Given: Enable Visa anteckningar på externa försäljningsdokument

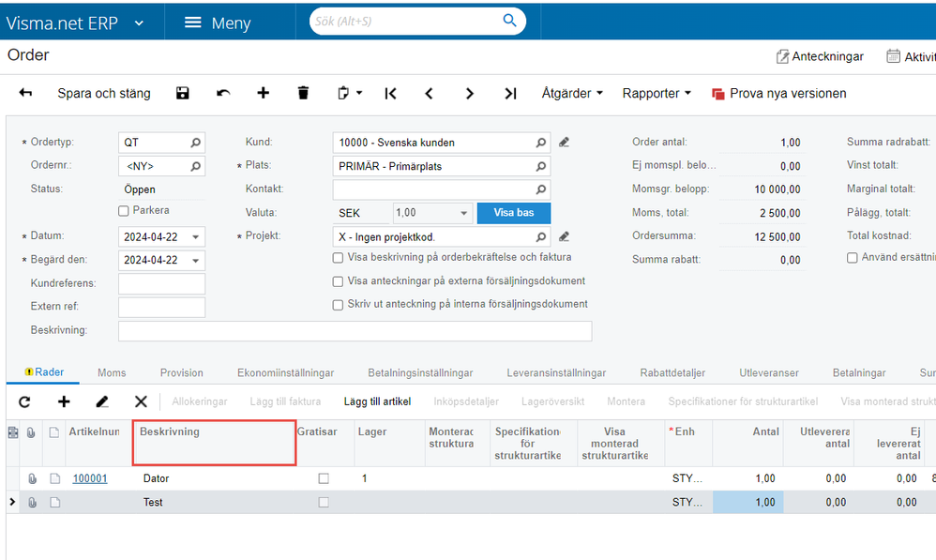Looking at the screenshot, I should point(338,281).
